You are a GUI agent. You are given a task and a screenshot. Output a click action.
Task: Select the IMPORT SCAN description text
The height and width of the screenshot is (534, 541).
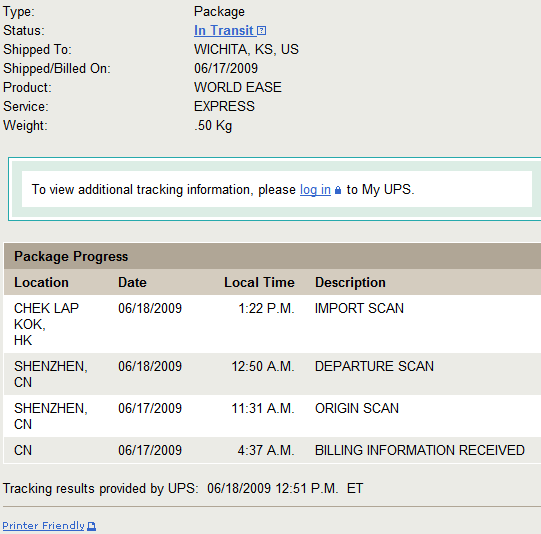click(x=359, y=308)
